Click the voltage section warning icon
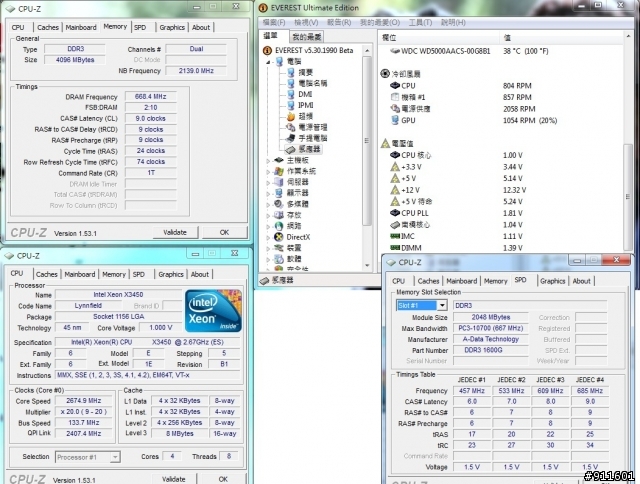This screenshot has width=640, height=484. coord(385,143)
